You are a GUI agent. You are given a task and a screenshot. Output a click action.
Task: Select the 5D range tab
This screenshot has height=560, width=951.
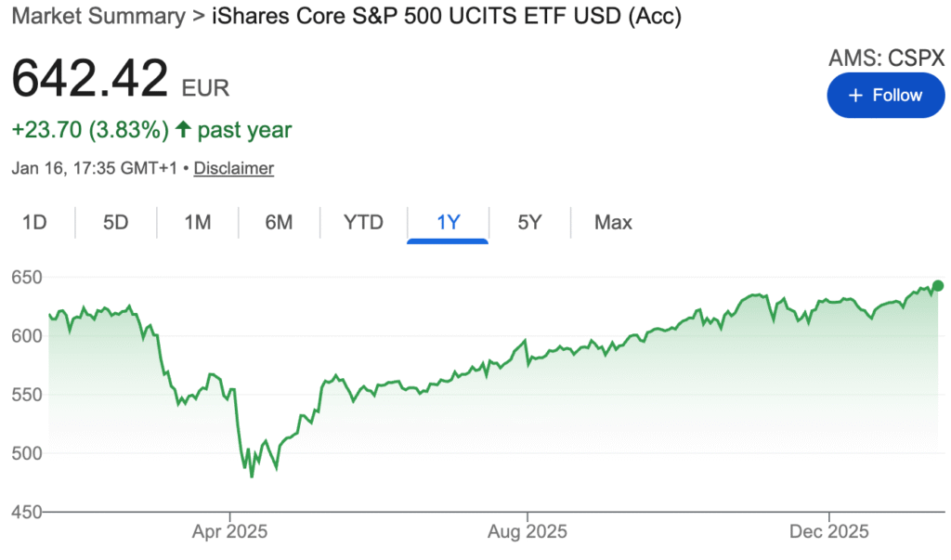point(115,223)
